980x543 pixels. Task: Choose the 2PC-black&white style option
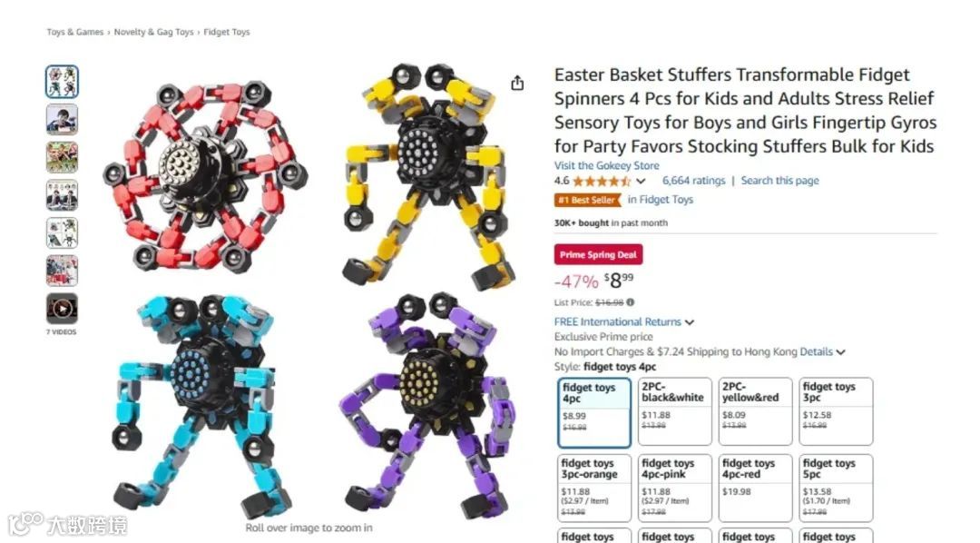click(674, 411)
